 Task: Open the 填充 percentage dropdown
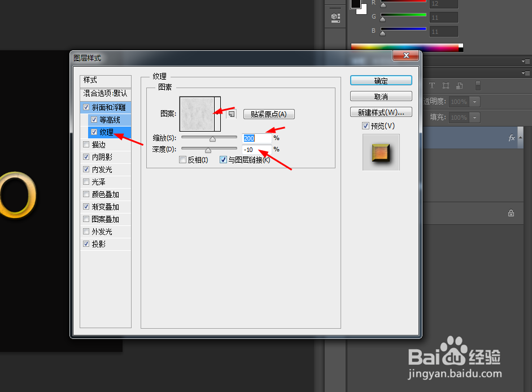pyautogui.click(x=474, y=117)
